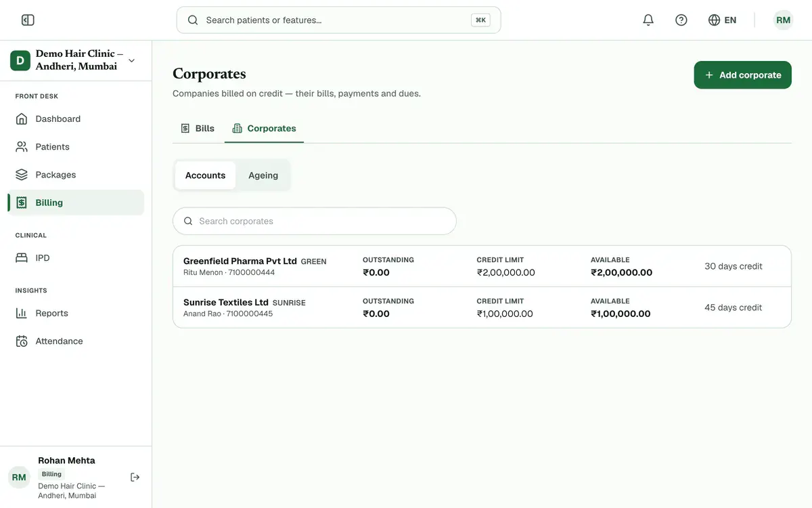Click available ₹1,00,000.00 amount
Viewport: 812px width, 508px height.
click(621, 314)
